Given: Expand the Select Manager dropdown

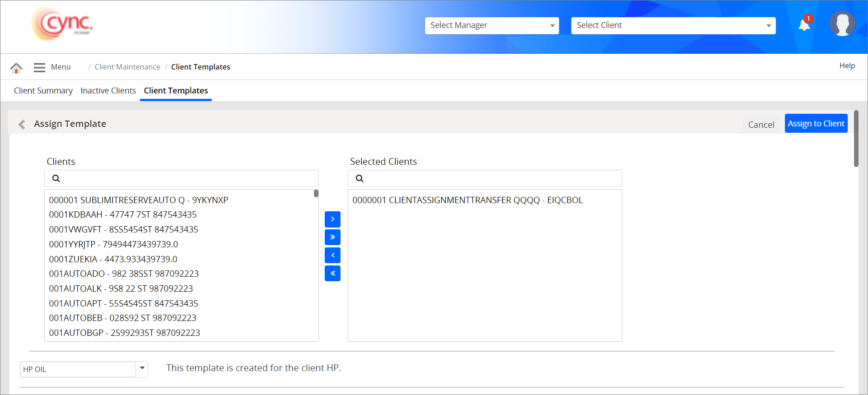Looking at the screenshot, I should 491,26.
